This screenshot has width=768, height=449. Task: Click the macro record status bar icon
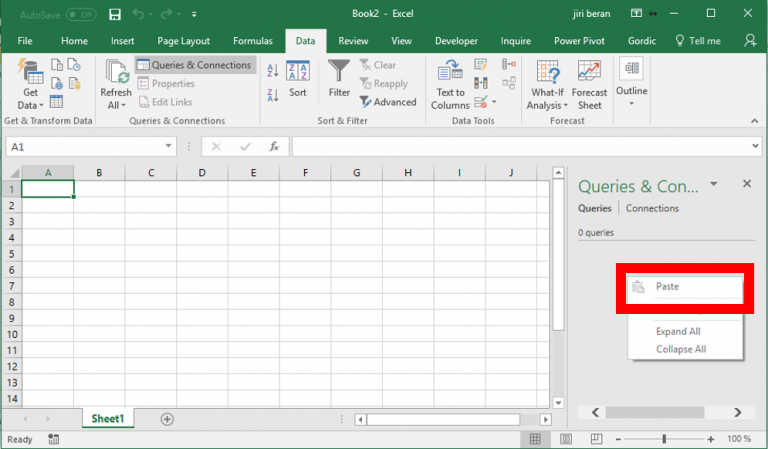[53, 439]
